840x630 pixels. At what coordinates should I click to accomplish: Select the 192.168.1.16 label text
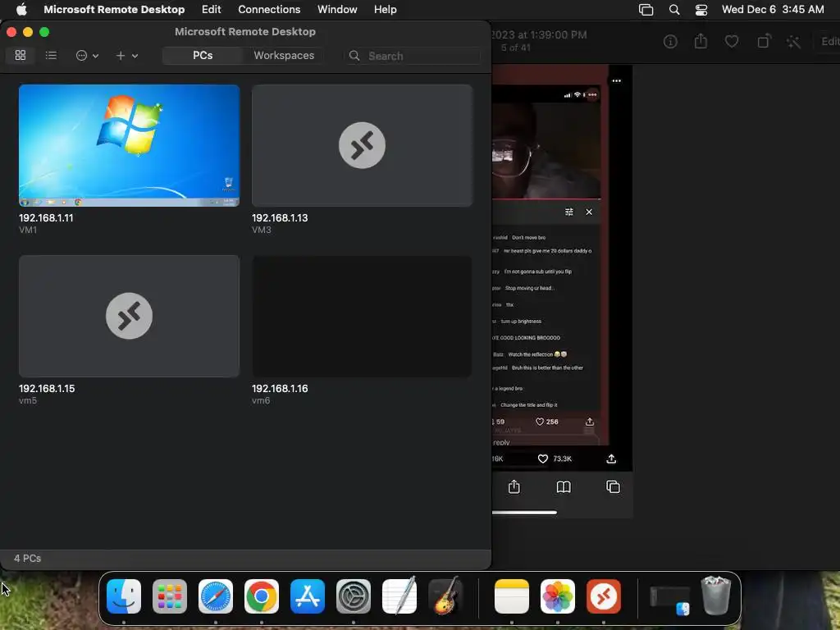click(280, 388)
